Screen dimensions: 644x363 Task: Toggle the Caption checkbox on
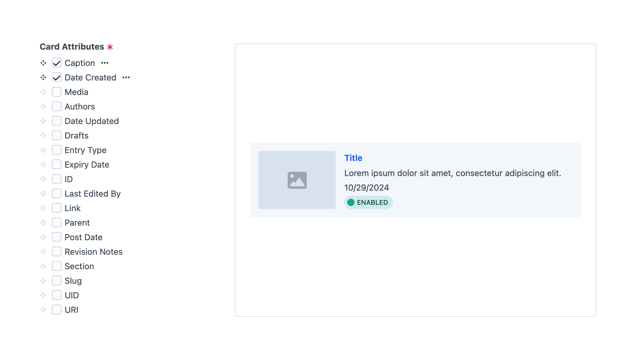[x=57, y=63]
